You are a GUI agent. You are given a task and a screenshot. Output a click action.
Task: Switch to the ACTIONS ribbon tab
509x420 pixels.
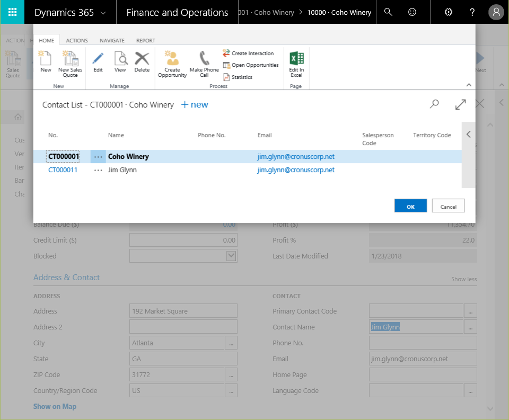coord(77,40)
